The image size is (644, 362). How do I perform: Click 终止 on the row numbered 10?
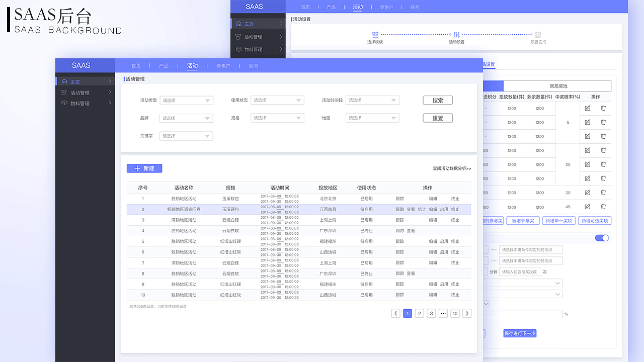[x=455, y=295]
